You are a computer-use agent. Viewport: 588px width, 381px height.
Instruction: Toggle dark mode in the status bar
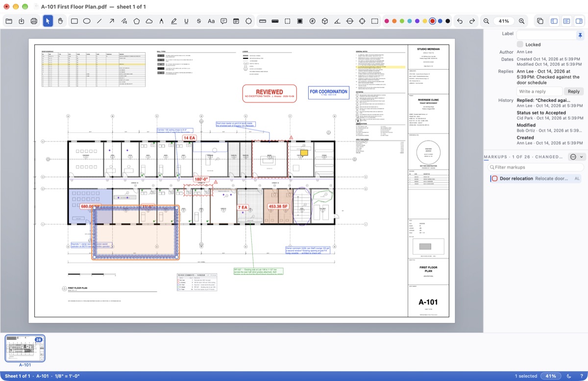[569, 376]
